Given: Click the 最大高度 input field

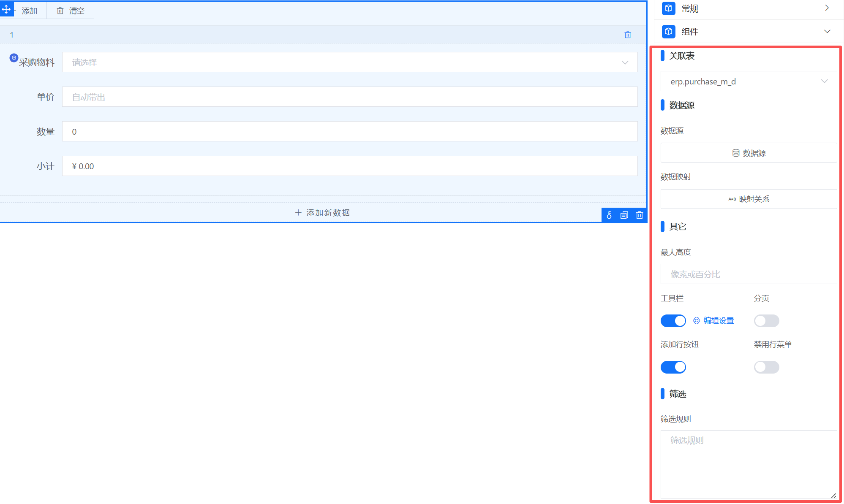Looking at the screenshot, I should [x=749, y=274].
